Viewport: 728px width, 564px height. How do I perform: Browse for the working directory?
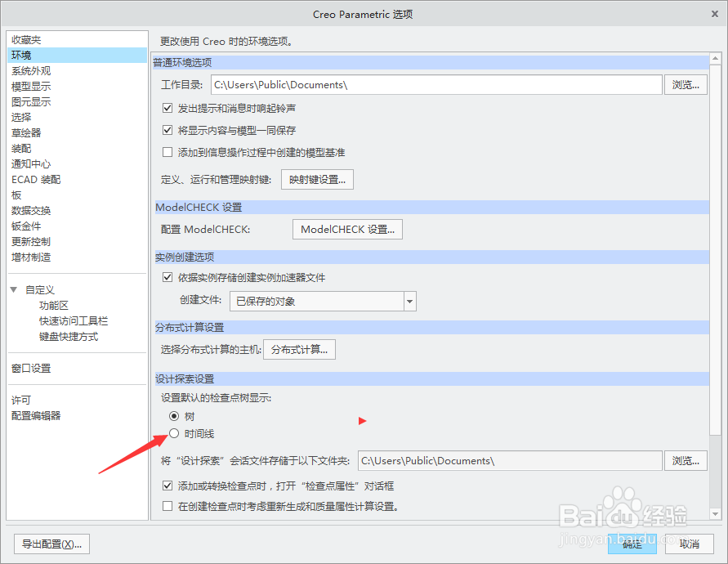[x=686, y=84]
